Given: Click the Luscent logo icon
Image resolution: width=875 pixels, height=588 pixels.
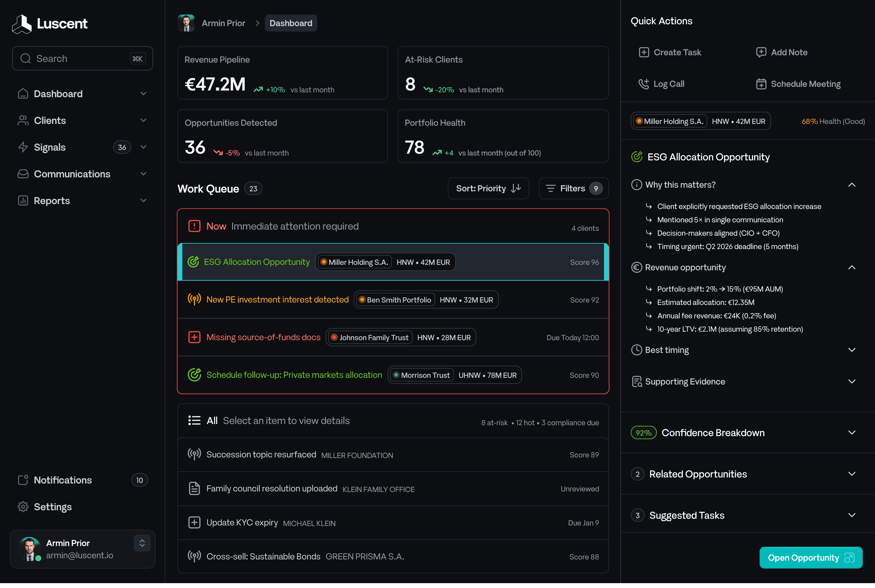Looking at the screenshot, I should click(22, 24).
